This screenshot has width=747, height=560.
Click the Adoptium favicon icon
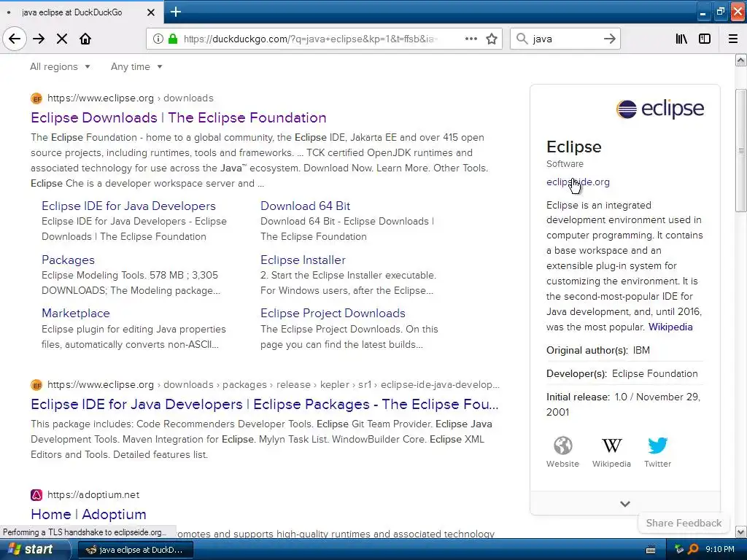coord(36,495)
